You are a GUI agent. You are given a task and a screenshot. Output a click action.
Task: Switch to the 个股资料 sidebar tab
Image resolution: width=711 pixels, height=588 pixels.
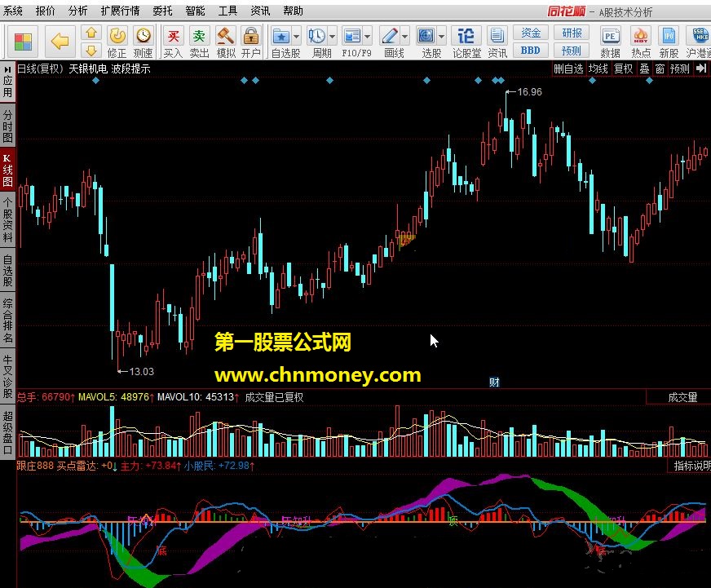click(x=7, y=219)
